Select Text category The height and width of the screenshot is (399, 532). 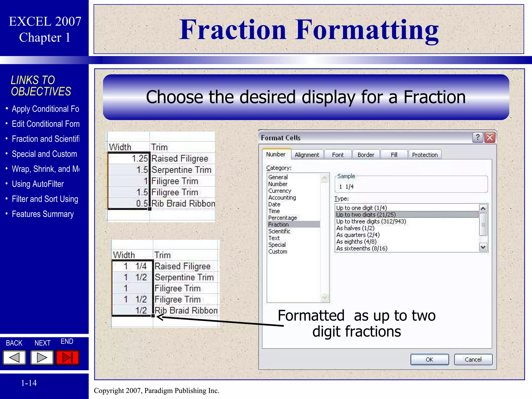pyautogui.click(x=274, y=238)
